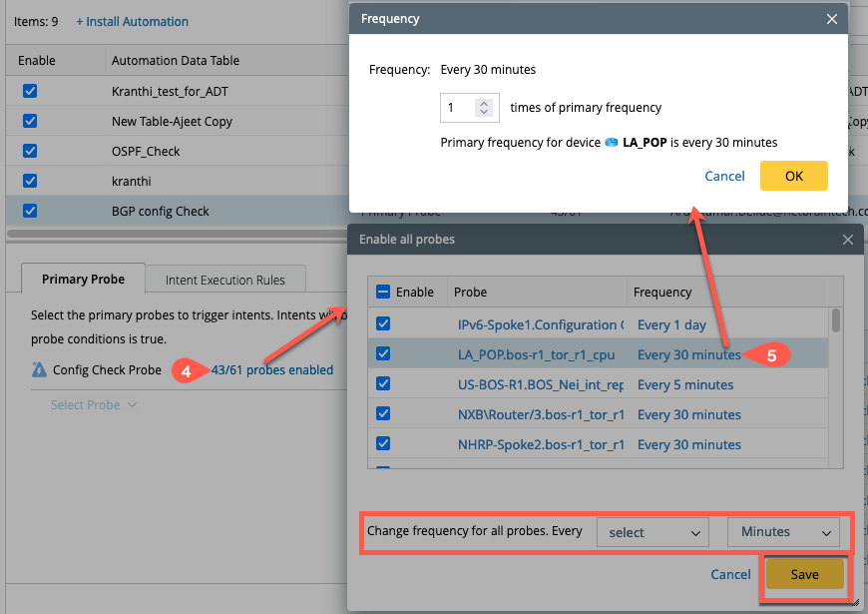Close the Frequency dialog with X icon

click(x=832, y=19)
